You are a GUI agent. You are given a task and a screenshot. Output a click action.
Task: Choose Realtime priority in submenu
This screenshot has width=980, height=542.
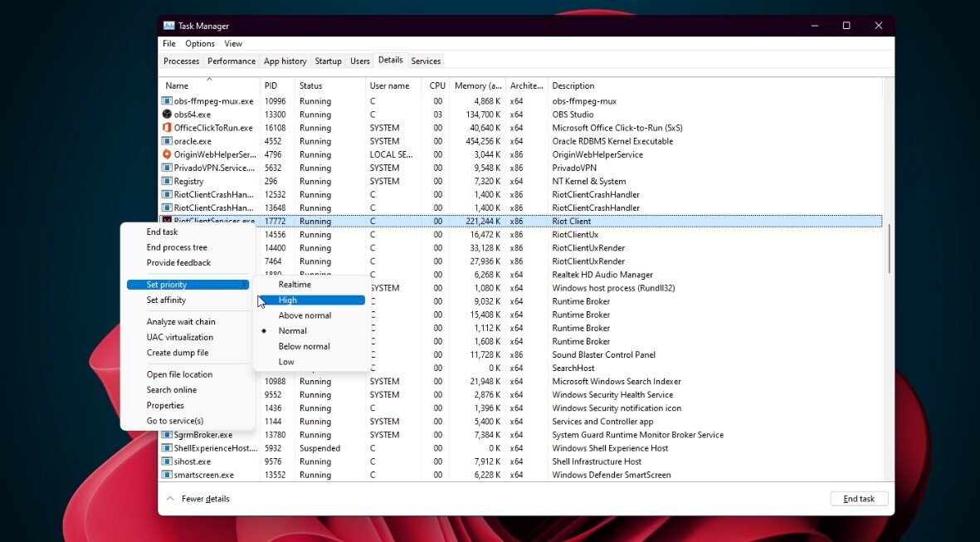coord(295,285)
